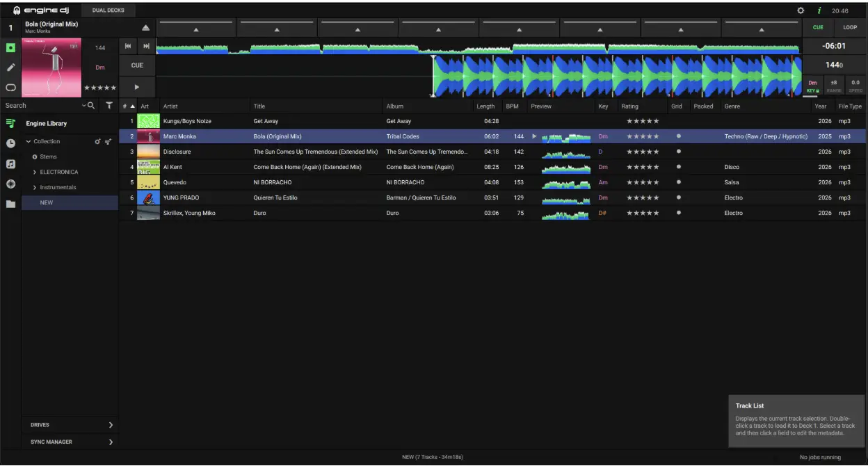Click the deck star rating
This screenshot has height=466, width=868.
100,88
